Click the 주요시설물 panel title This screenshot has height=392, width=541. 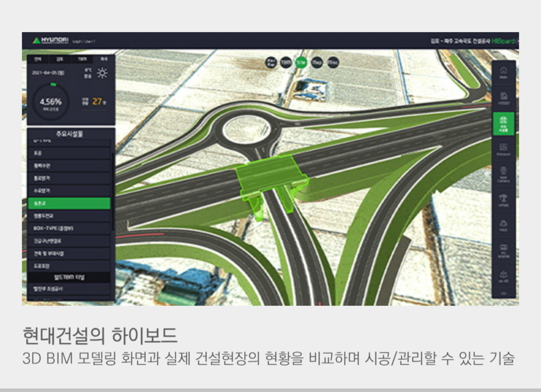pyautogui.click(x=70, y=134)
